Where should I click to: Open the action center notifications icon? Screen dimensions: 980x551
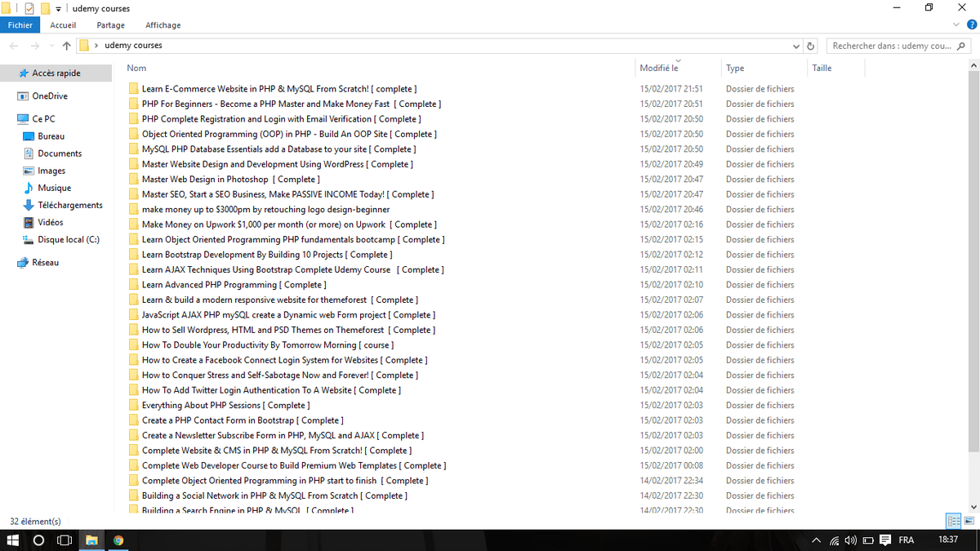(884, 540)
